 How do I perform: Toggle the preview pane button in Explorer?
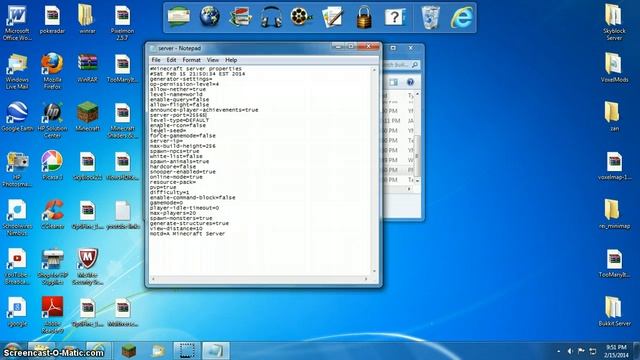pos(393,82)
